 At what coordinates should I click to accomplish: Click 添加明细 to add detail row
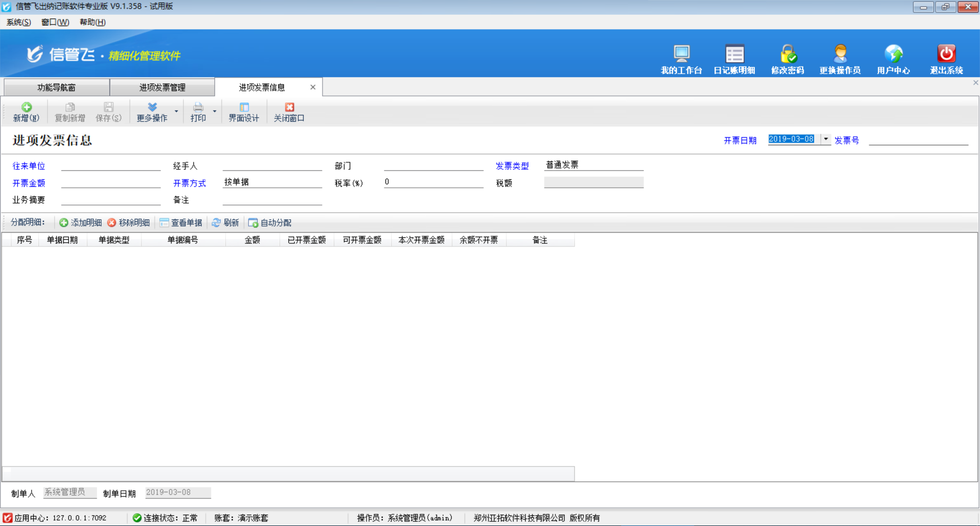tap(80, 222)
